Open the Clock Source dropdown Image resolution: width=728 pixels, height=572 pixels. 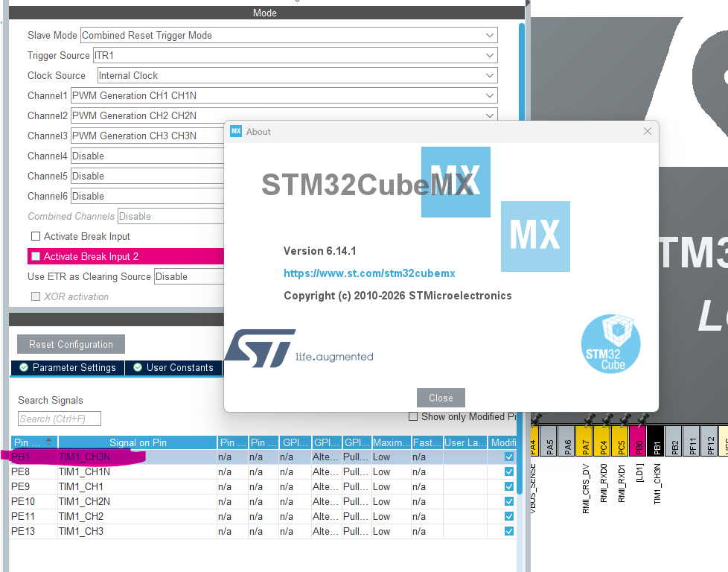click(x=297, y=75)
